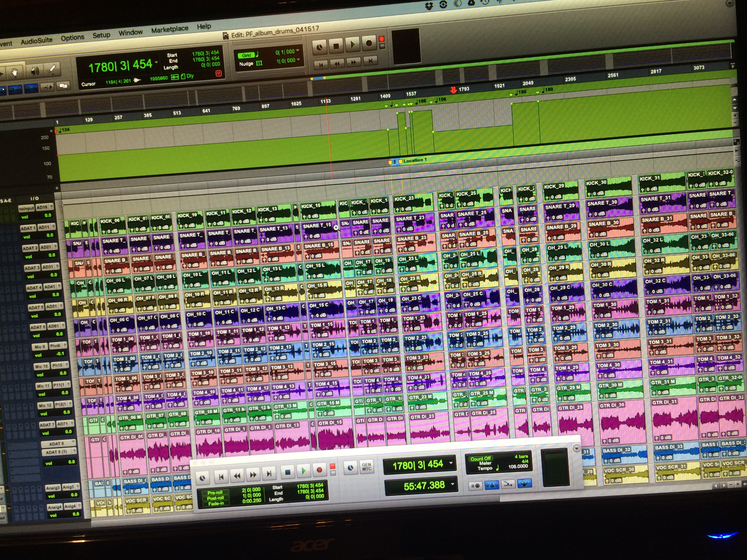Return to zero in floating Transport window
747x560 pixels.
pyautogui.click(x=221, y=477)
